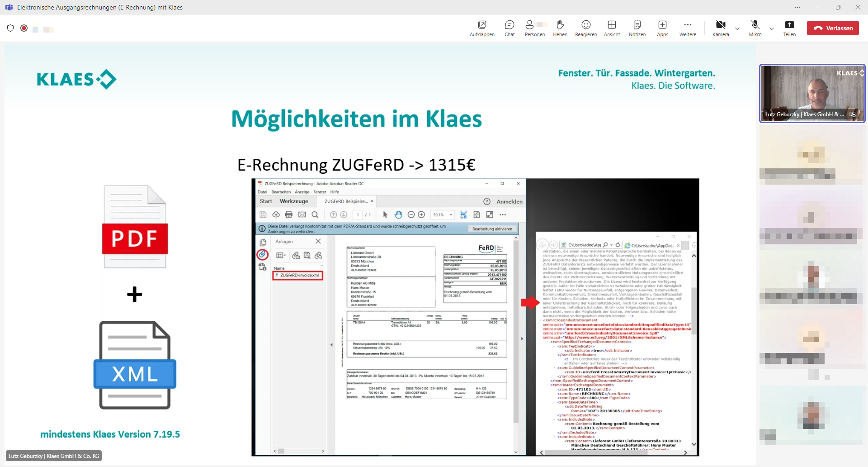Go to previous page in Acrobat toolbar
Image resolution: width=868 pixels, height=467 pixels.
coord(334,214)
